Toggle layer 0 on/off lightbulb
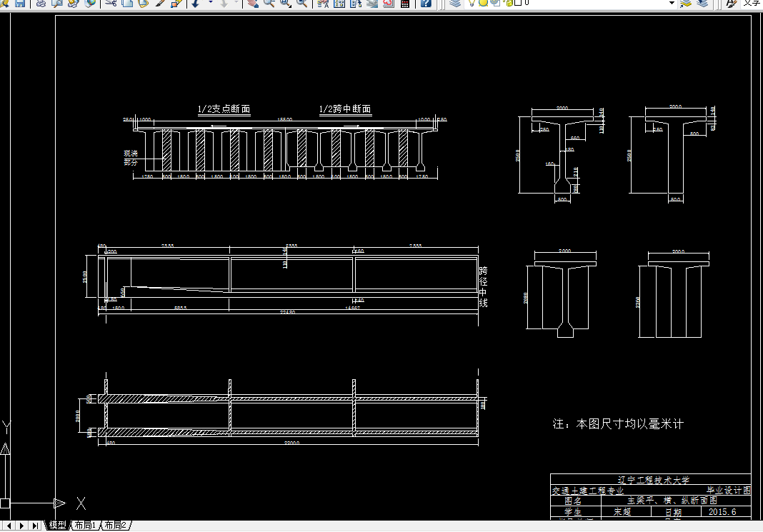The image size is (763, 532). click(472, 3)
